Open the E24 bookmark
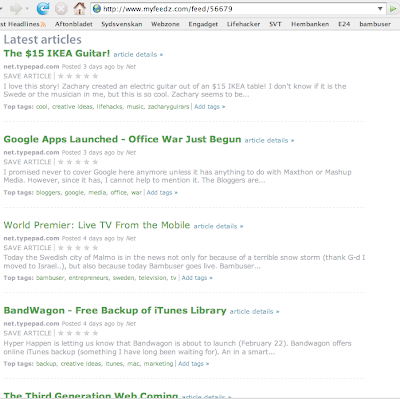The width and height of the screenshot is (400, 399). click(344, 24)
